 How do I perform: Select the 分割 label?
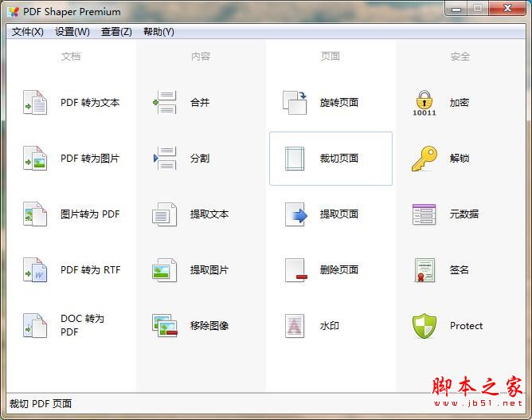[200, 159]
